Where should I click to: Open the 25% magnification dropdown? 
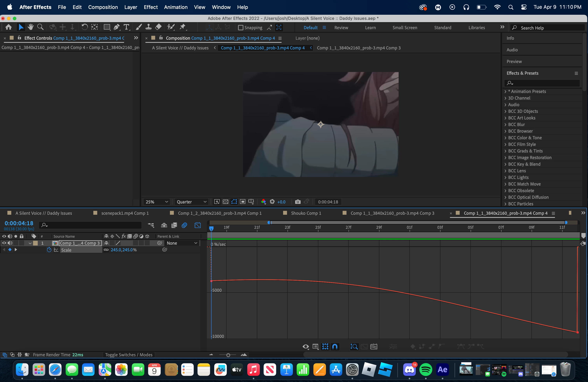(157, 202)
